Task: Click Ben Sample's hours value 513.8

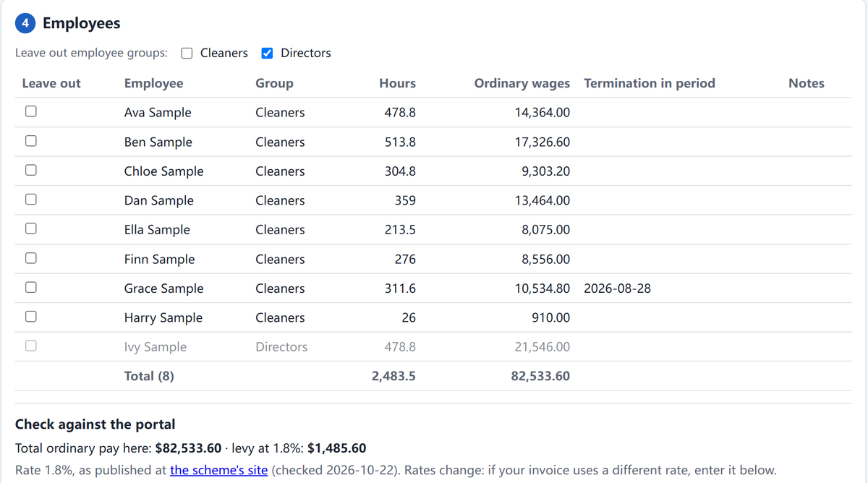Action: 400,142
